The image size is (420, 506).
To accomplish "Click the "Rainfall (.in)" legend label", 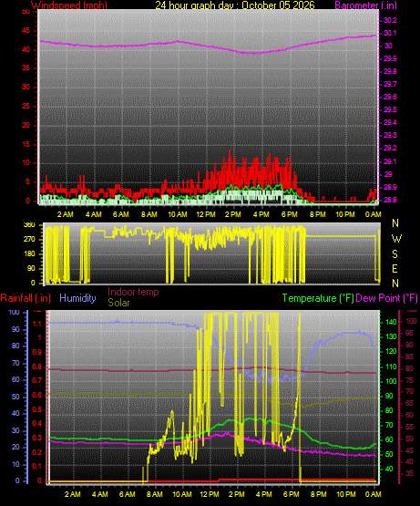I will pyautogui.click(x=26, y=298).
